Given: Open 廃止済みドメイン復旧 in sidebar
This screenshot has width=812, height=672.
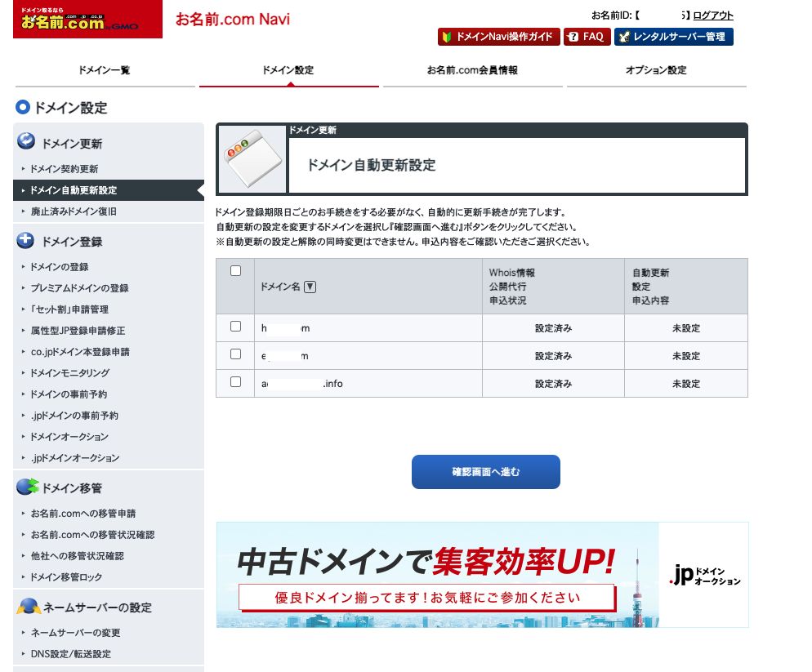Looking at the screenshot, I should [74, 211].
